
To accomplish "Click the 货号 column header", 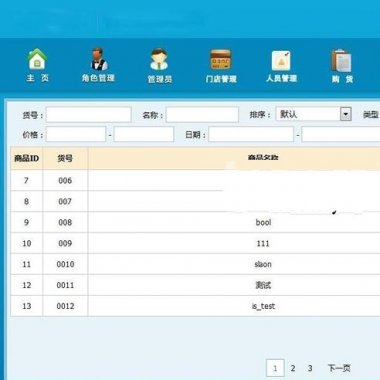I will pyautogui.click(x=65, y=158).
